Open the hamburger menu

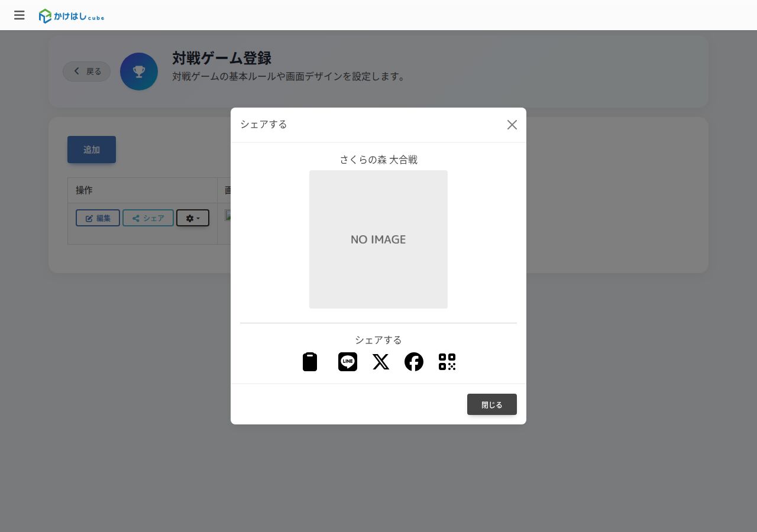[20, 15]
